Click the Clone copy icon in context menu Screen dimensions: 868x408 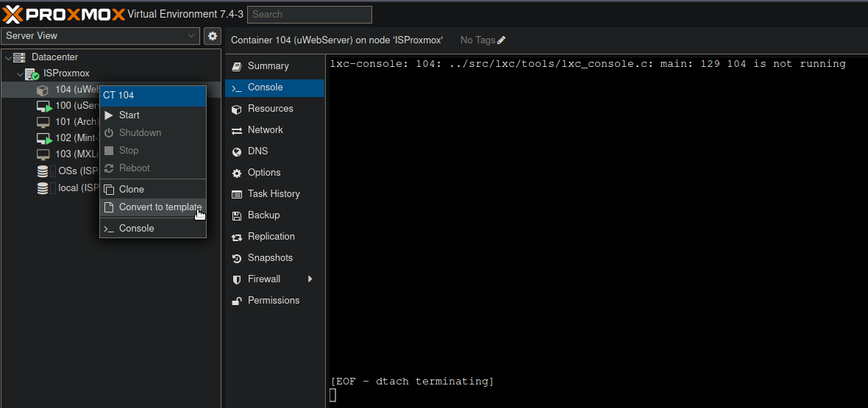(x=109, y=190)
